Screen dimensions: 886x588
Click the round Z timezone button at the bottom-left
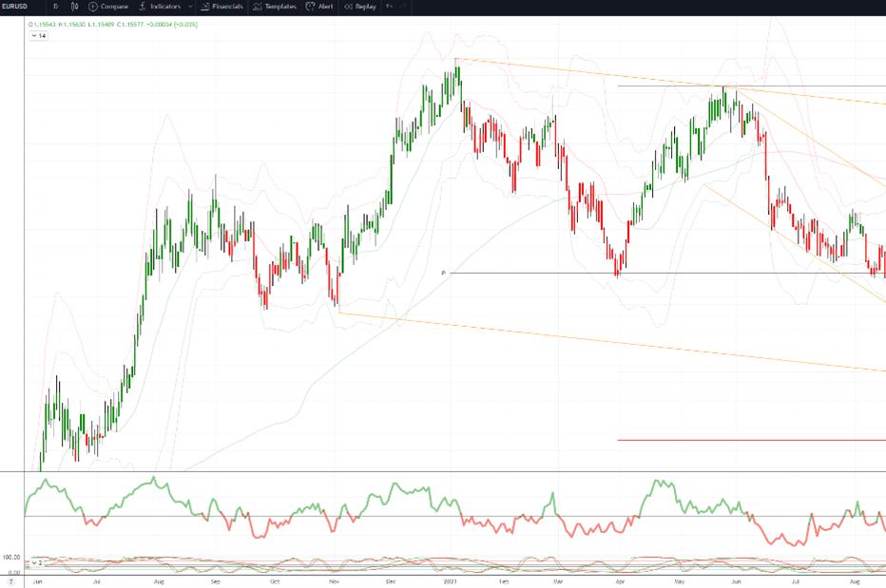[10, 581]
